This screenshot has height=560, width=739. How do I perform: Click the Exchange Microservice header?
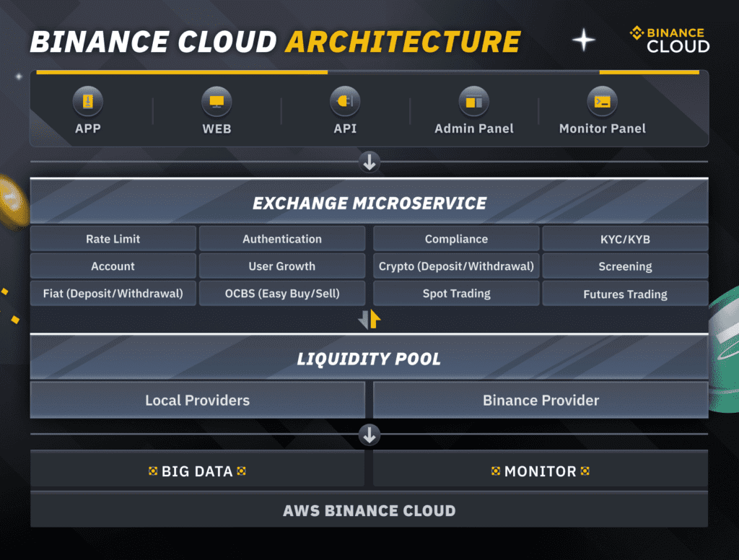tap(369, 201)
